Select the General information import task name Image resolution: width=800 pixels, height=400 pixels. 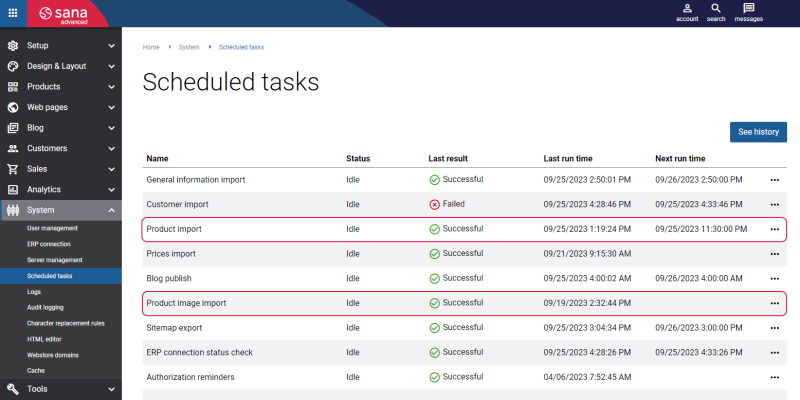click(x=196, y=180)
